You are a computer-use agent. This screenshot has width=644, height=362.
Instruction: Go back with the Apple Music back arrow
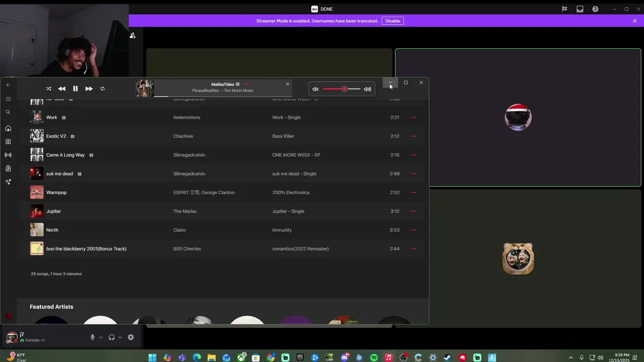point(8,84)
